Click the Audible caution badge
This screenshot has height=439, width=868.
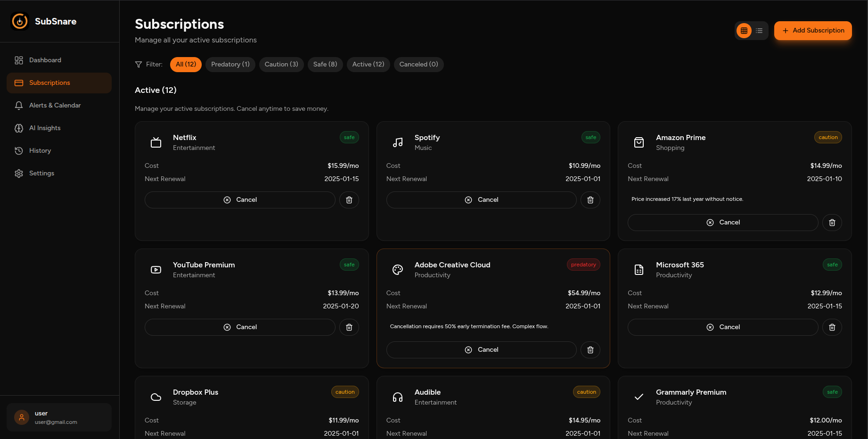click(587, 392)
